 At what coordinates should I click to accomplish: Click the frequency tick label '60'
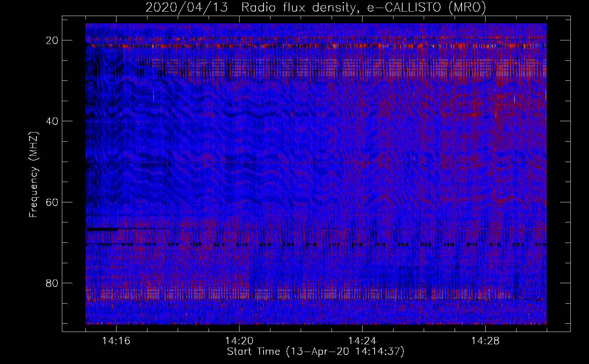tap(52, 202)
